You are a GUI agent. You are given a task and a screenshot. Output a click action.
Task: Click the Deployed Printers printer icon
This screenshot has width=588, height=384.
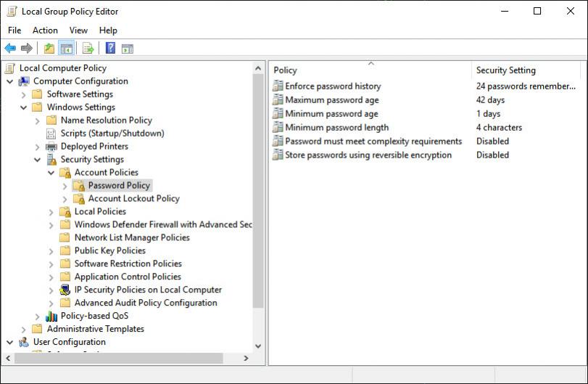click(x=51, y=147)
